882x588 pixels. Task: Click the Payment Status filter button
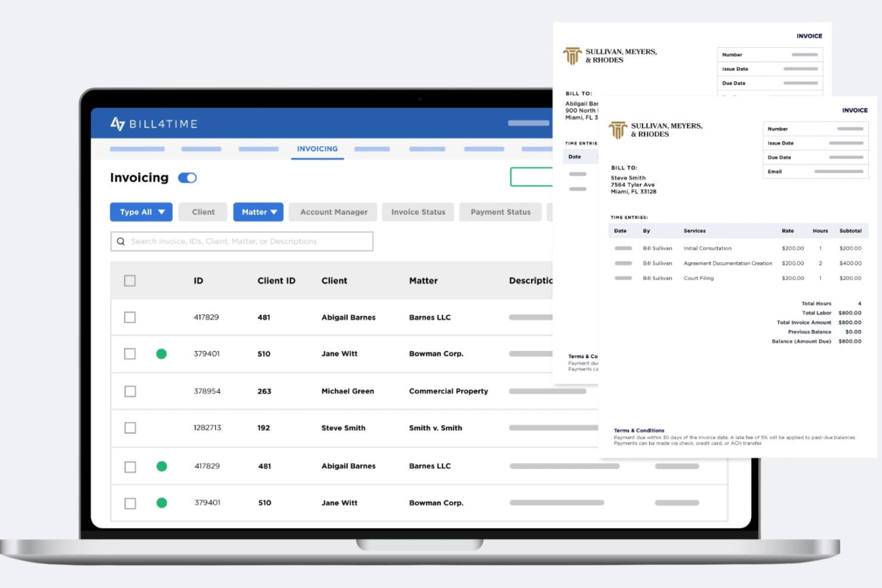pos(500,211)
